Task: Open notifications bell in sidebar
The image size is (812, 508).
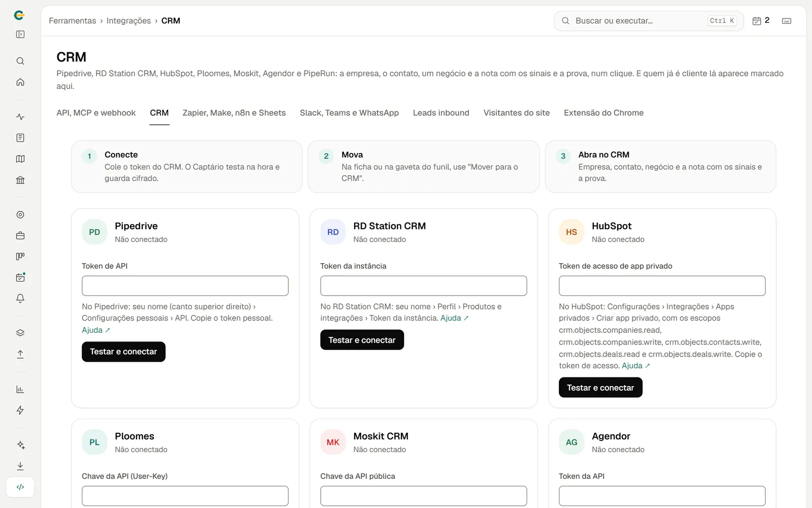Action: (x=20, y=299)
